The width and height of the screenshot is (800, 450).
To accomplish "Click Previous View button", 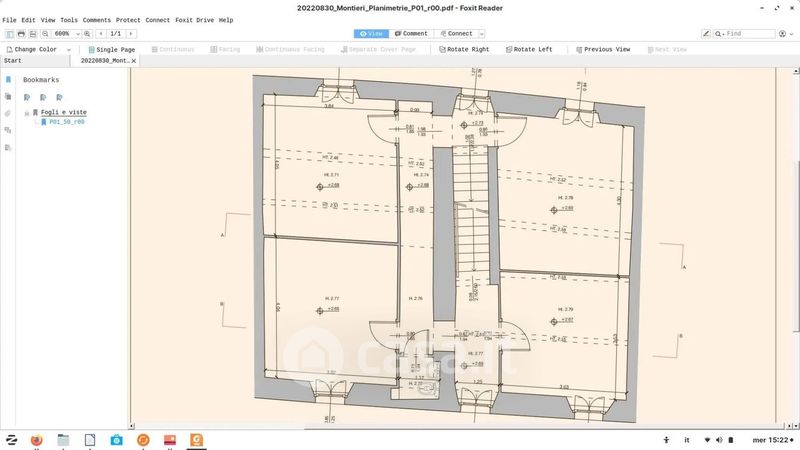I will click(601, 49).
